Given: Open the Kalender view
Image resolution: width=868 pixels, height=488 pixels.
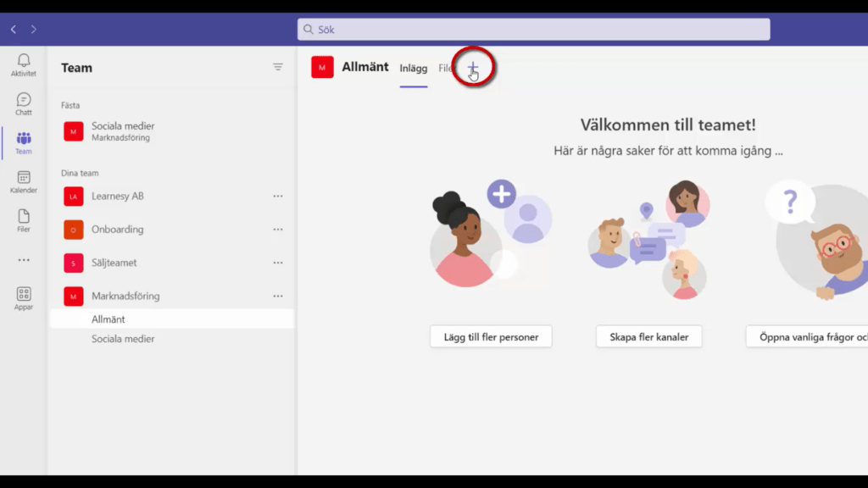Looking at the screenshot, I should tap(24, 182).
